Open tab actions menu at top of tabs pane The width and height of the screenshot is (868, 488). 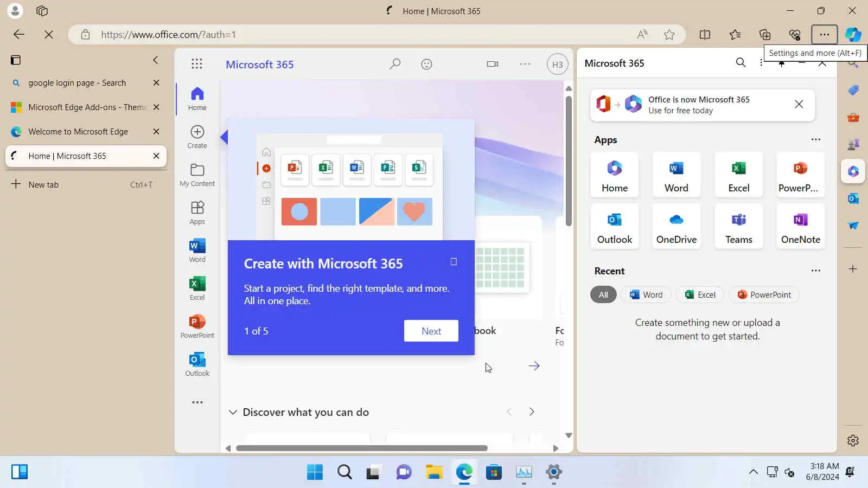[16, 60]
